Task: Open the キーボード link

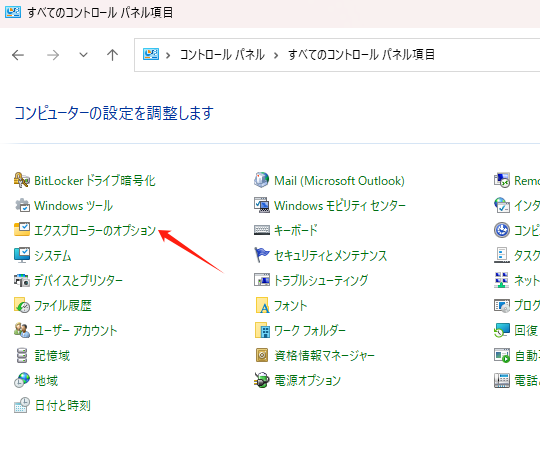Action: pos(295,230)
